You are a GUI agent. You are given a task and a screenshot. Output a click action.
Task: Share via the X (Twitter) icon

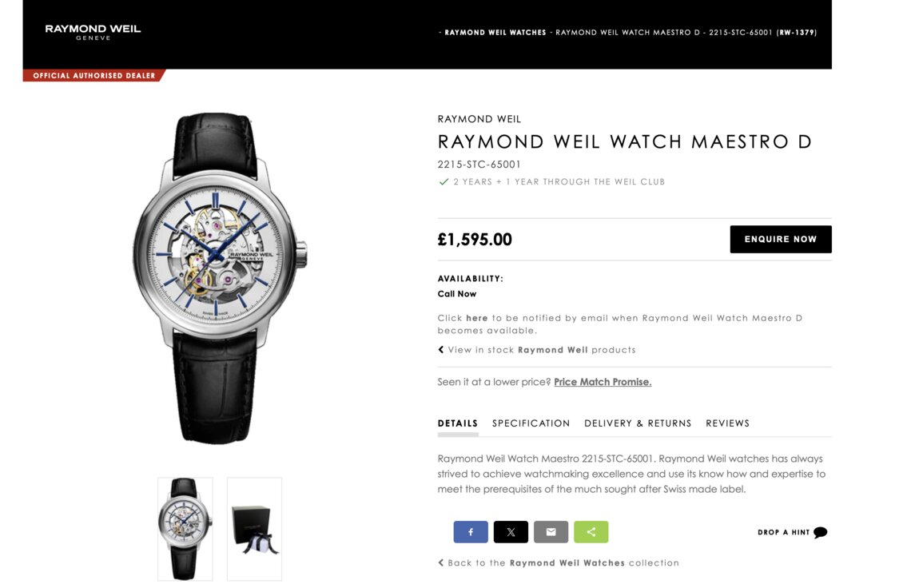click(511, 532)
